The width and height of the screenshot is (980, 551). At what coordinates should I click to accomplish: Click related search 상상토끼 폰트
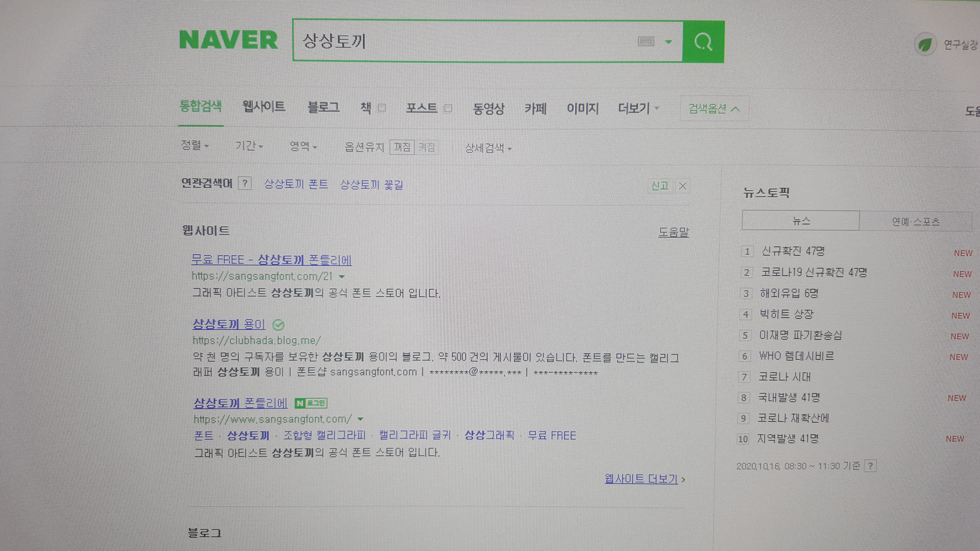click(296, 185)
